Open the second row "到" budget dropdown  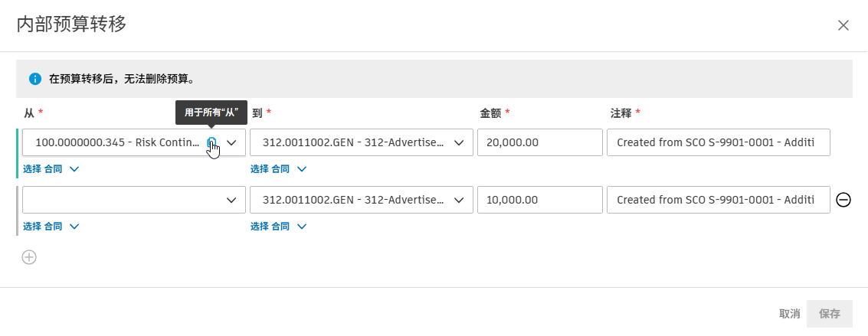459,200
